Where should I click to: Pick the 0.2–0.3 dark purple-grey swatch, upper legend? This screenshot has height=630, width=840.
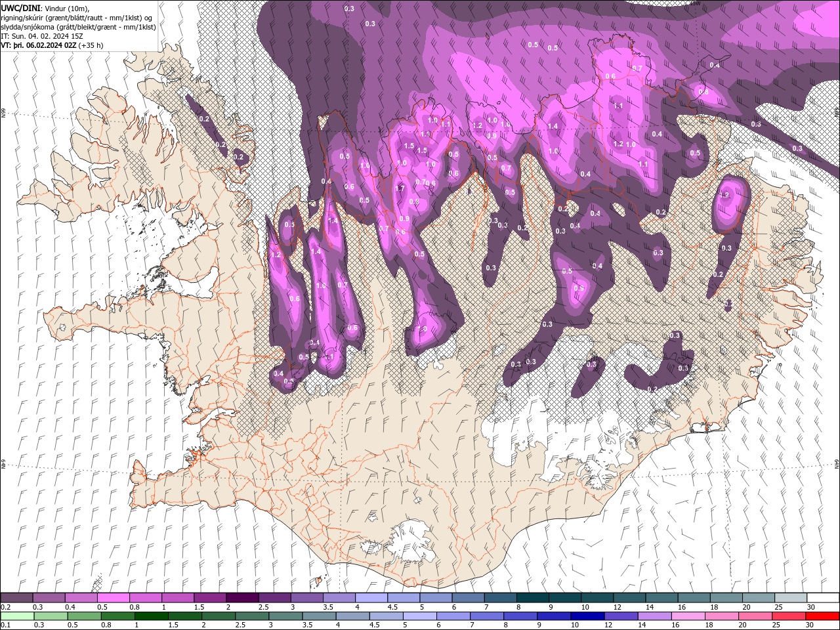pos(16,598)
